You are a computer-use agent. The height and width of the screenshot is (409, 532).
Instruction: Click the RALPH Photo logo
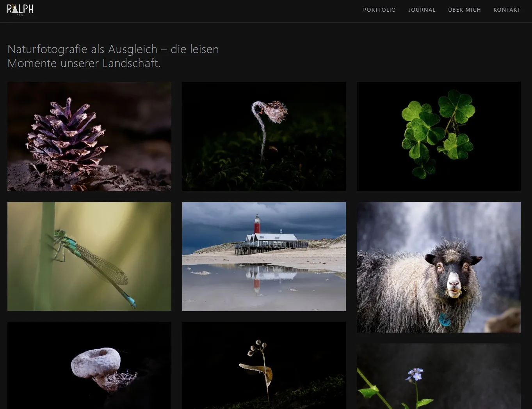[20, 10]
